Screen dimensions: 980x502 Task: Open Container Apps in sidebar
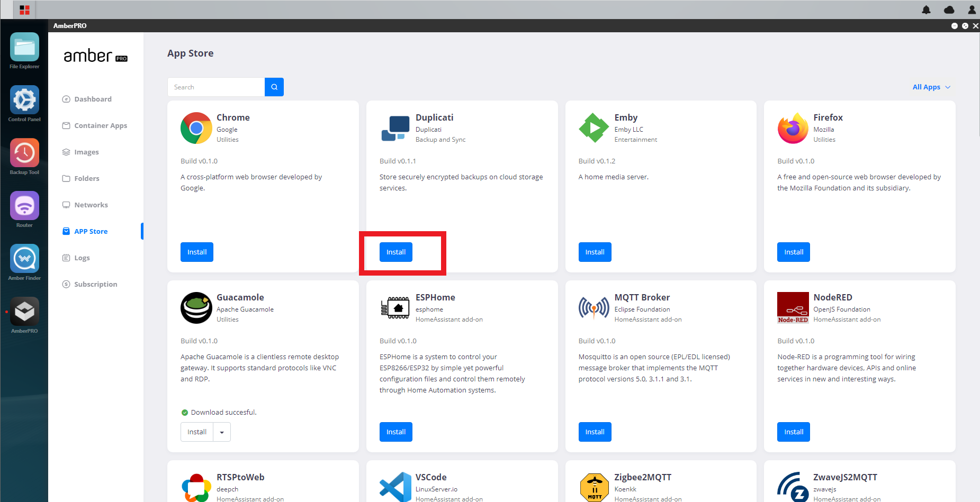coord(101,125)
